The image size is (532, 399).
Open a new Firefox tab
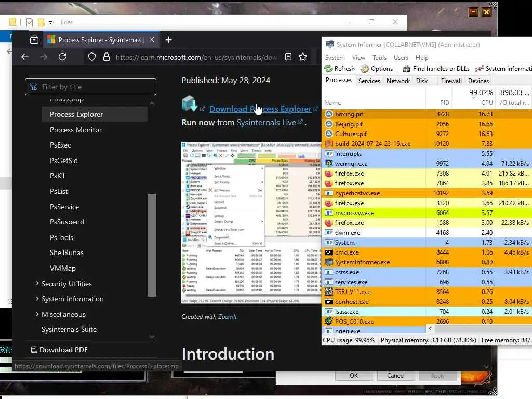coord(169,40)
